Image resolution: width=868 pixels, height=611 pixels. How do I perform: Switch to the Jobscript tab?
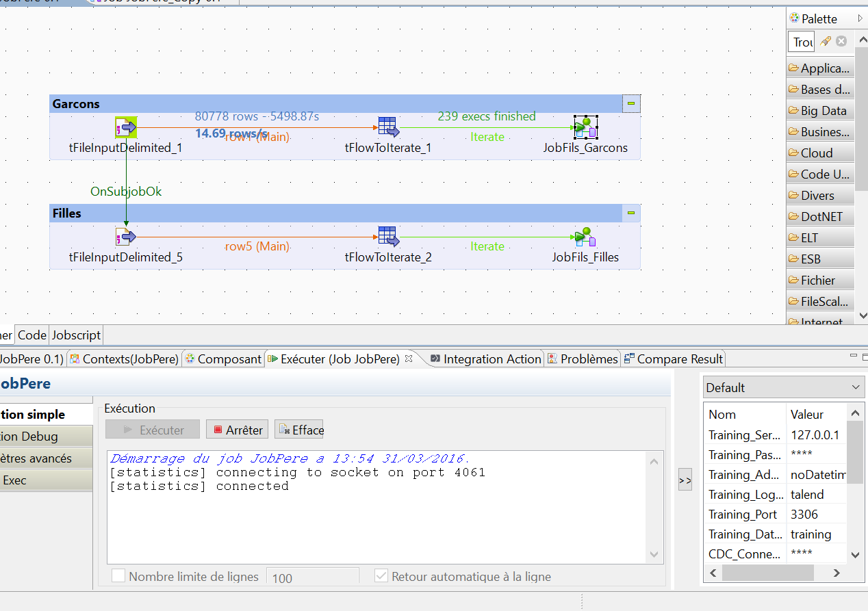point(76,335)
